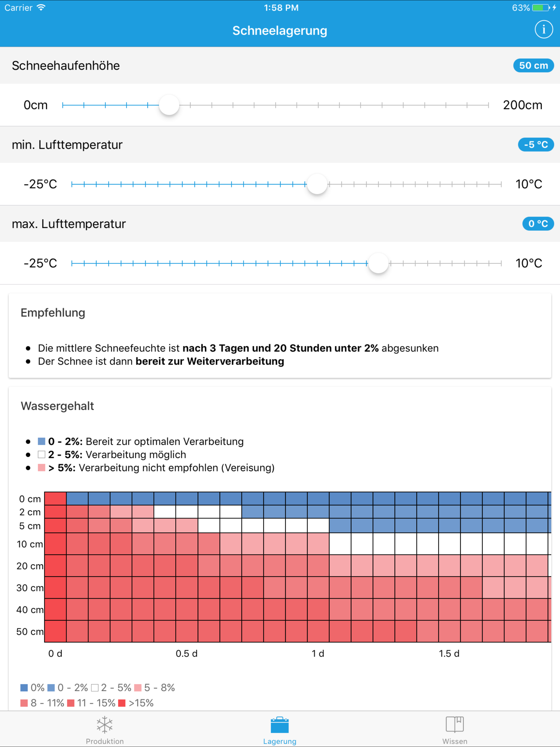The width and height of the screenshot is (560, 747).
Task: Select the Lagerung toolbox tab
Action: point(280,730)
